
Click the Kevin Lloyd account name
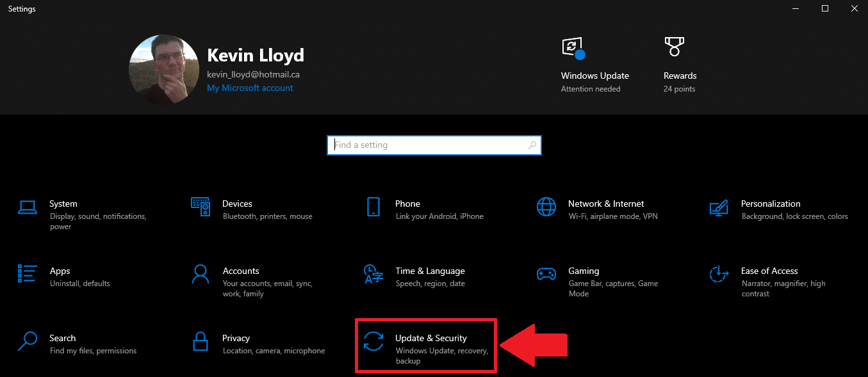256,56
